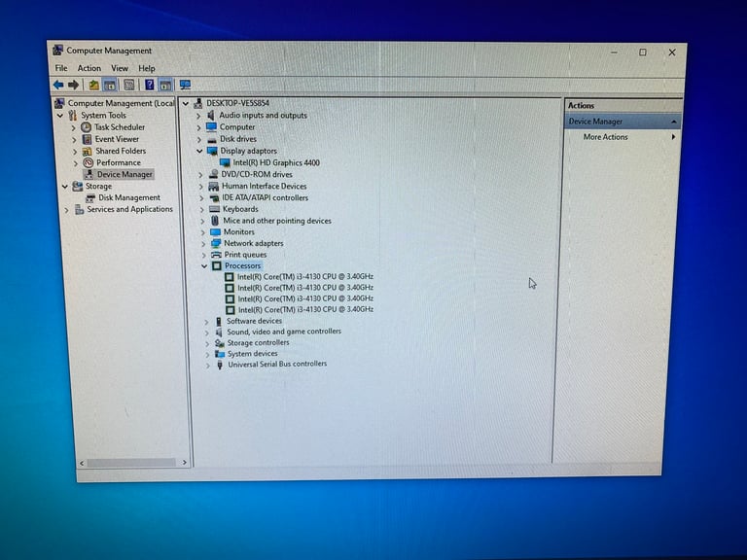747x560 pixels.
Task: Click the Event Viewer icon
Action: pyautogui.click(x=87, y=139)
